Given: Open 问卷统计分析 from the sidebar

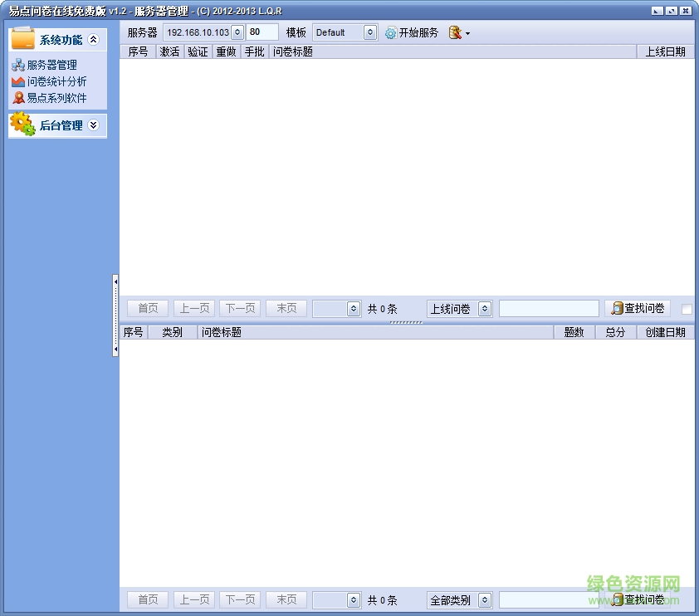Looking at the screenshot, I should (x=53, y=80).
